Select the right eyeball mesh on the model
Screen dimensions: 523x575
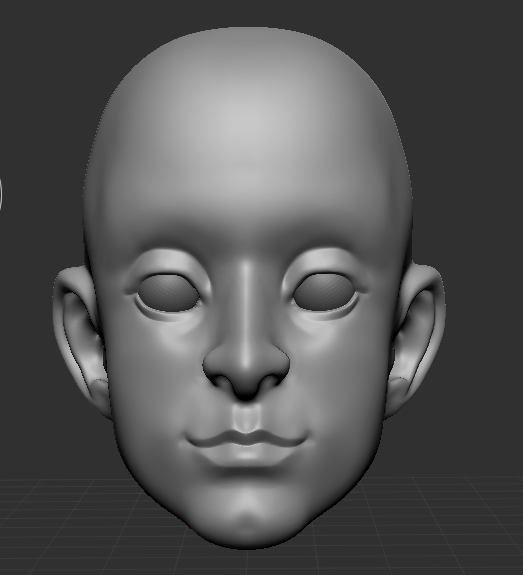click(325, 292)
